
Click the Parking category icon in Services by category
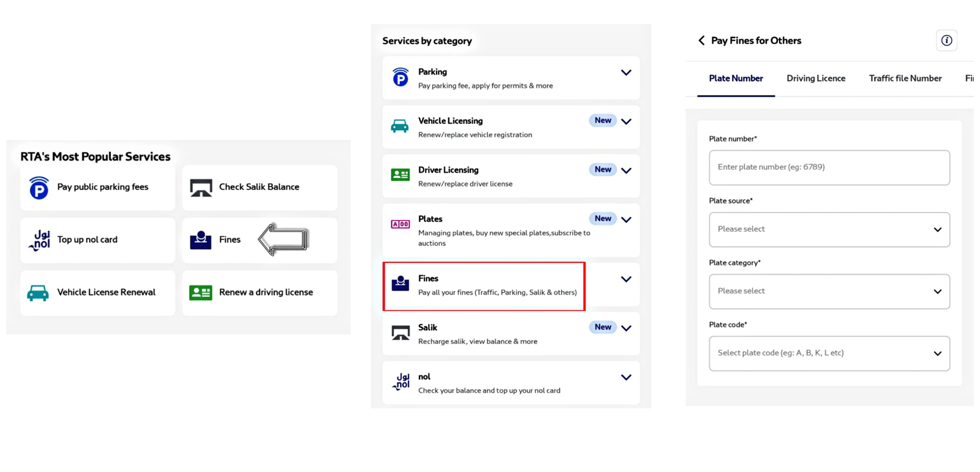coord(400,77)
